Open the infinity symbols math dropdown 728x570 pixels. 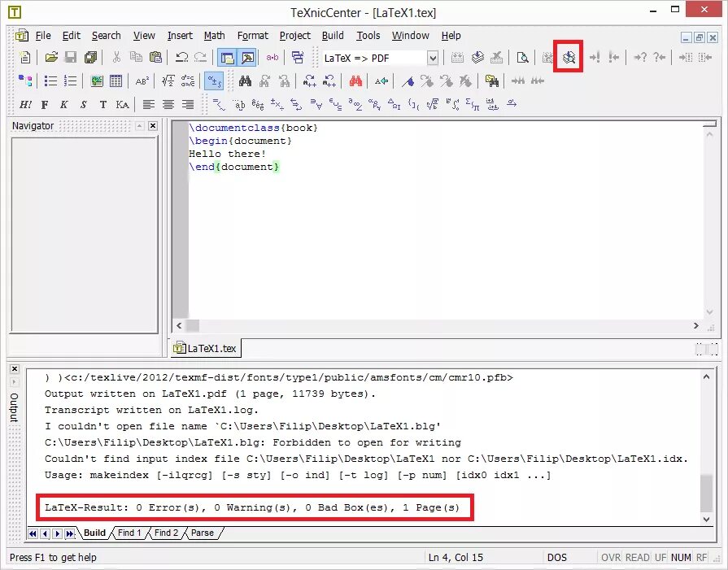355,104
